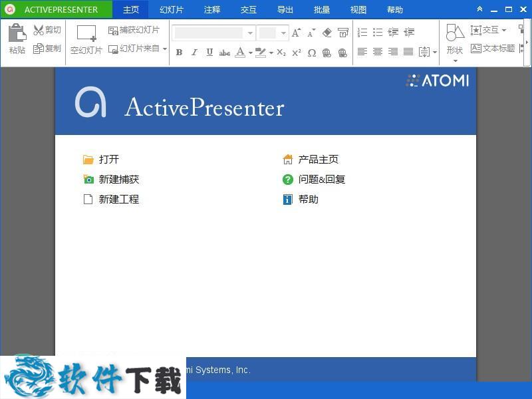Insert a Text Caption (文本标题)

pos(493,49)
